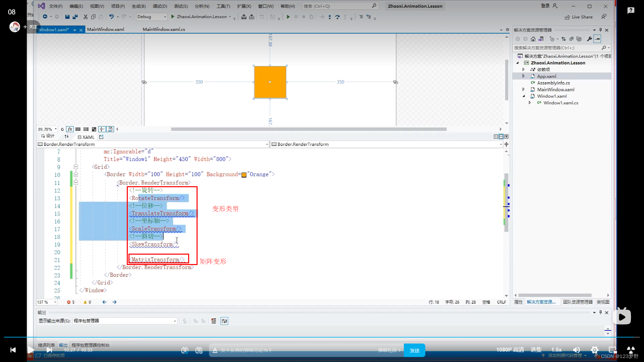Open the Debug configuration dropdown

pyautogui.click(x=152, y=17)
